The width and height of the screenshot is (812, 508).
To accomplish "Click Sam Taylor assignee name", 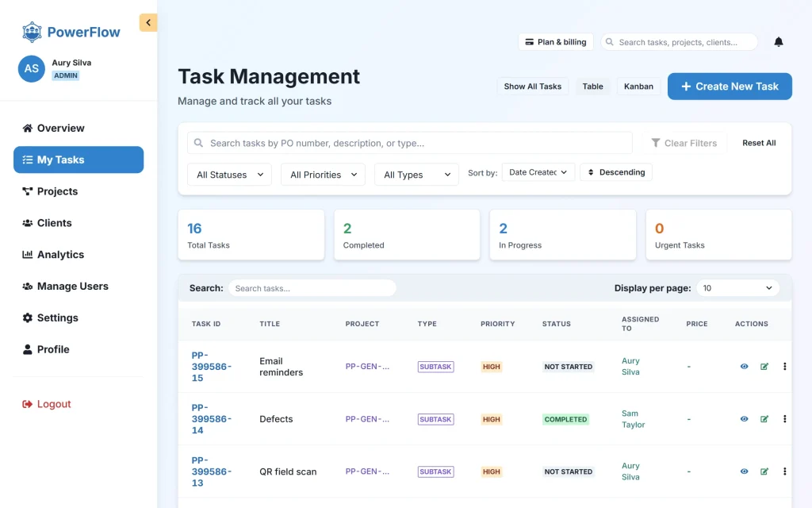I will coord(634,419).
